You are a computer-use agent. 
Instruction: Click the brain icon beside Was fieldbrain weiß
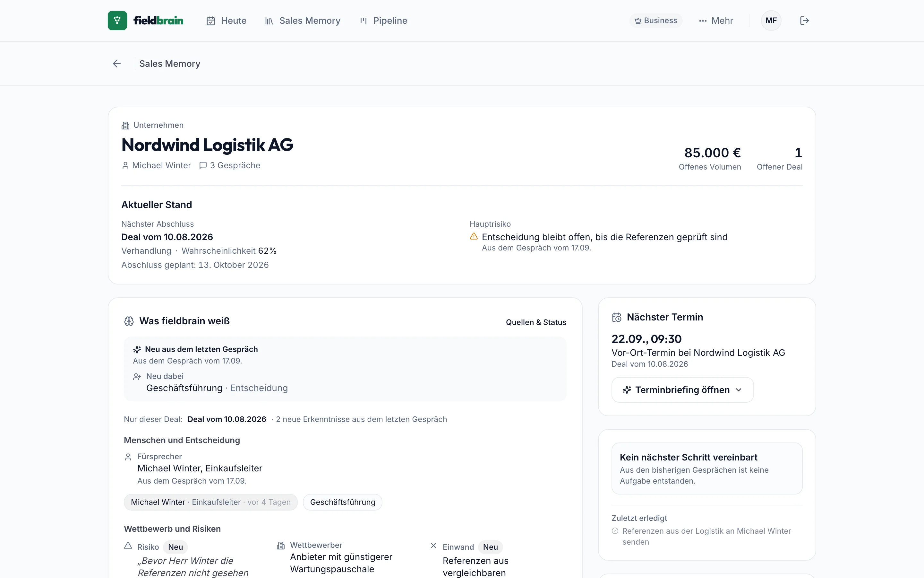[129, 321]
